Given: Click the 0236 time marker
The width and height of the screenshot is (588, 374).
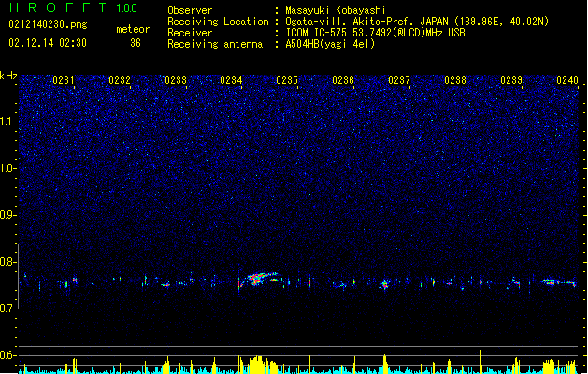Looking at the screenshot, I should (x=343, y=80).
